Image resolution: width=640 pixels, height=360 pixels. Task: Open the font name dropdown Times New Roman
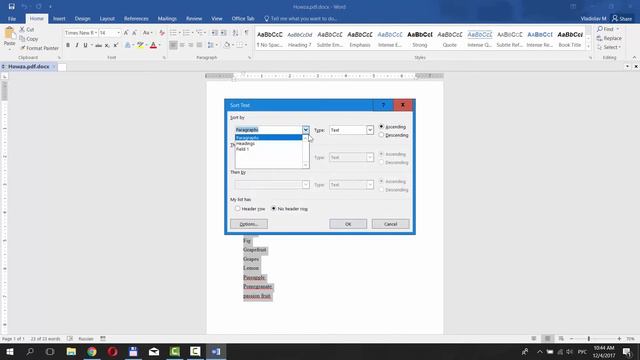(x=96, y=33)
